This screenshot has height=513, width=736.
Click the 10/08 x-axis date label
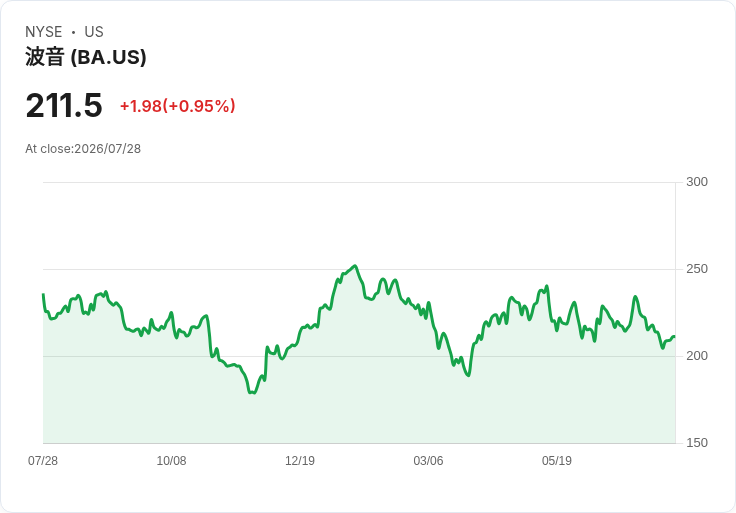click(x=171, y=460)
